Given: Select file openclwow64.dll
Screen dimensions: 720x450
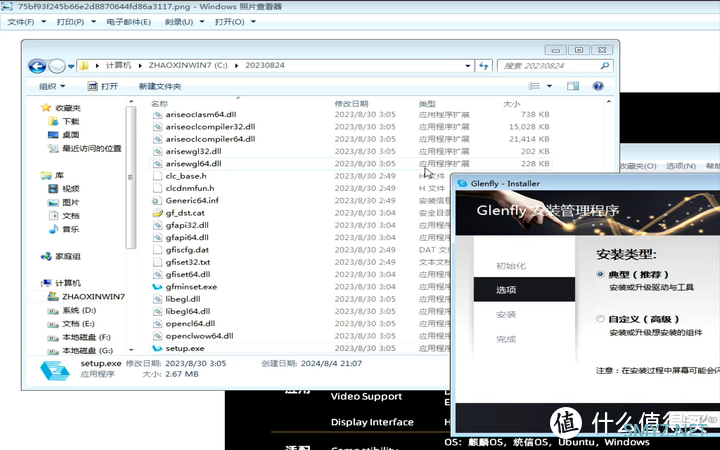Looking at the screenshot, I should 199,336.
